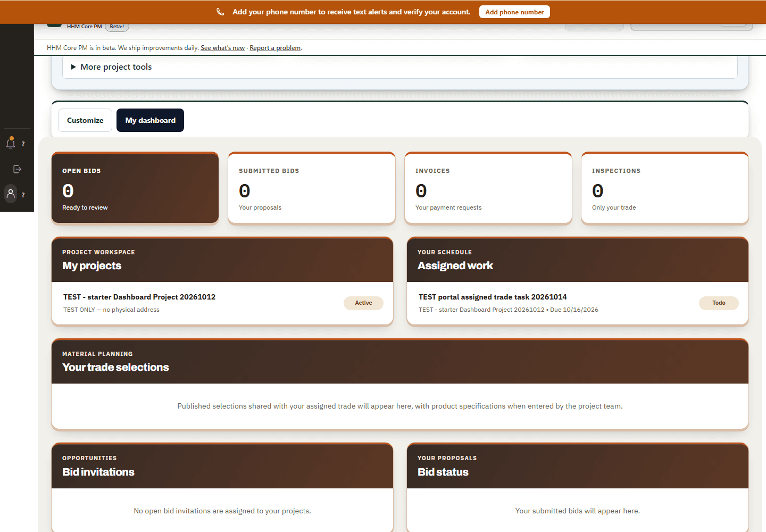Click 'Your payment requests' under Invoices
The image size is (766, 532).
pos(448,207)
